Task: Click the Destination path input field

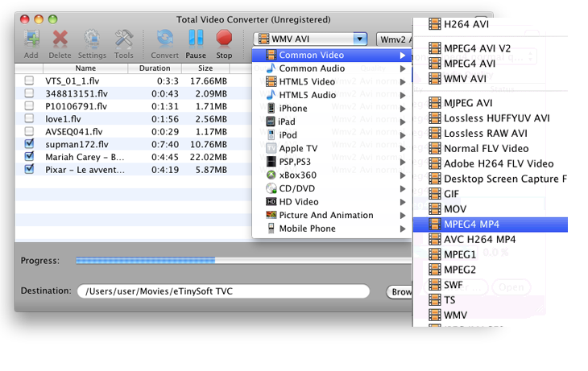Action: pyautogui.click(x=223, y=291)
